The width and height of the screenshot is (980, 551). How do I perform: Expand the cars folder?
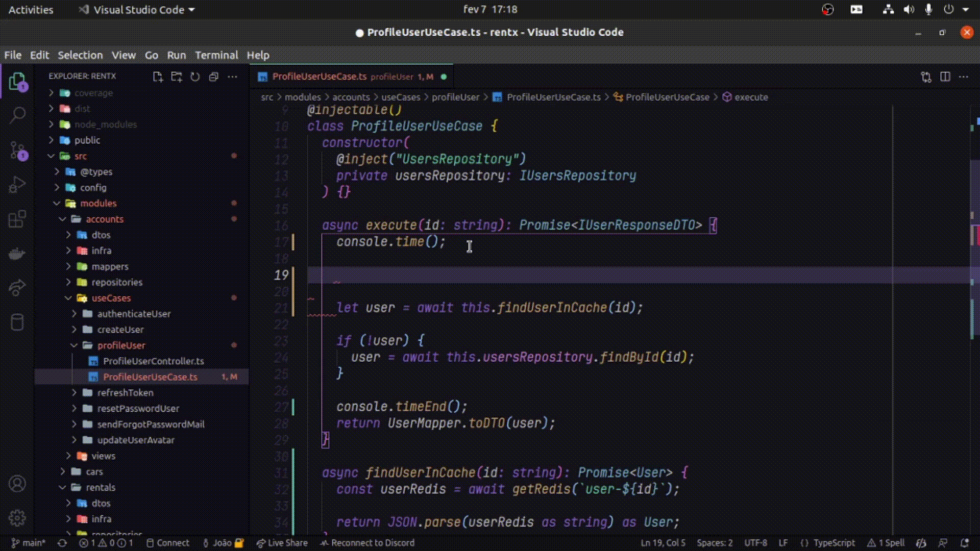click(x=94, y=471)
